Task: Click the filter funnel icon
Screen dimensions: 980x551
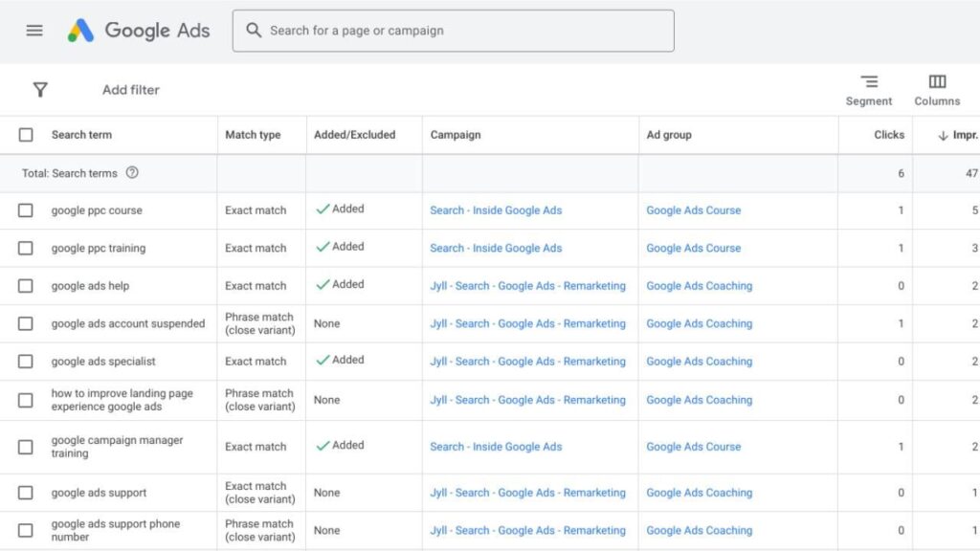Action: [40, 90]
